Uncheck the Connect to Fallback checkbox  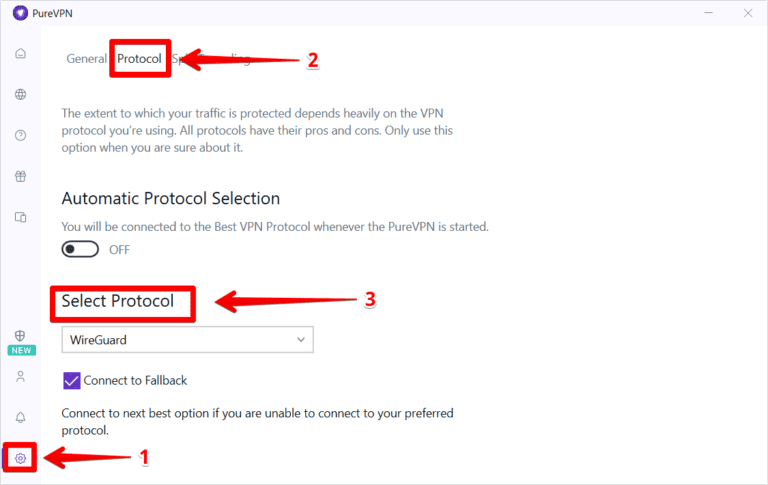[71, 380]
